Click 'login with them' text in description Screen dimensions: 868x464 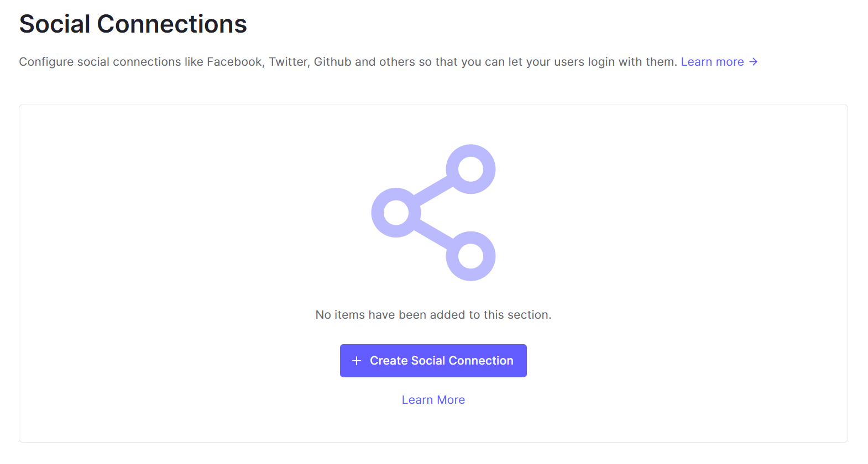632,62
